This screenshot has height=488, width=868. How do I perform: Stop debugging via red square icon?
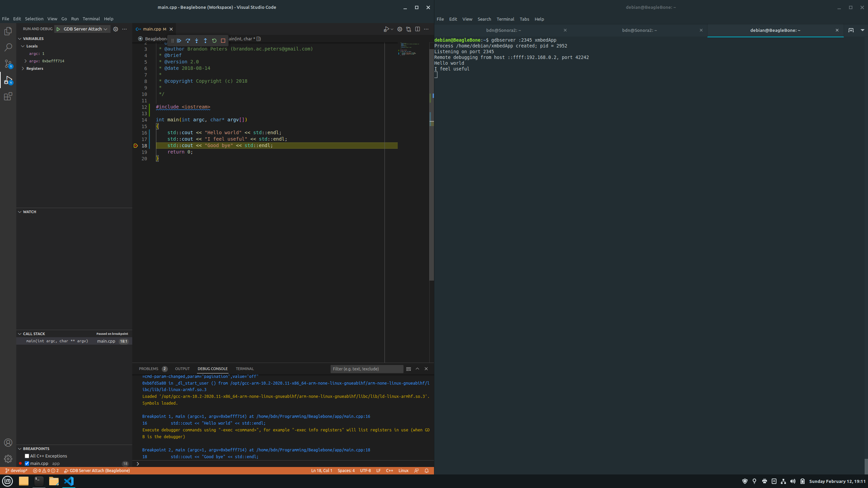point(223,41)
